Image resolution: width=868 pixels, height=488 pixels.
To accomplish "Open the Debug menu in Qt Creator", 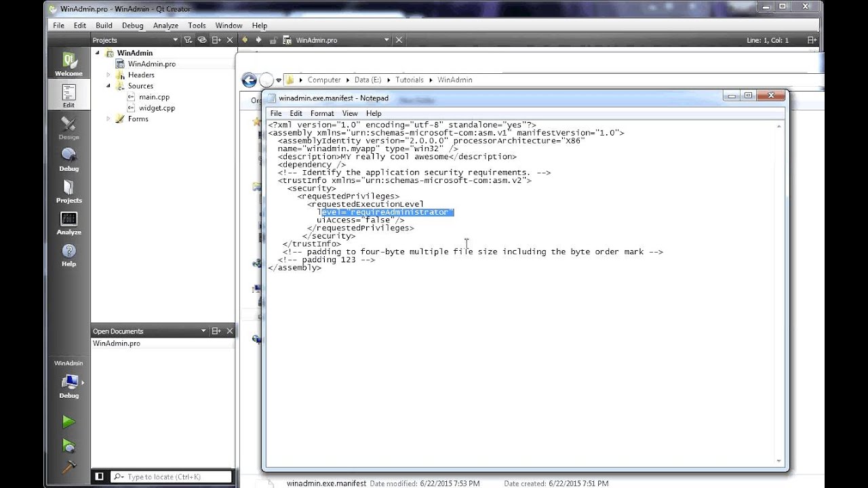I will (x=132, y=25).
